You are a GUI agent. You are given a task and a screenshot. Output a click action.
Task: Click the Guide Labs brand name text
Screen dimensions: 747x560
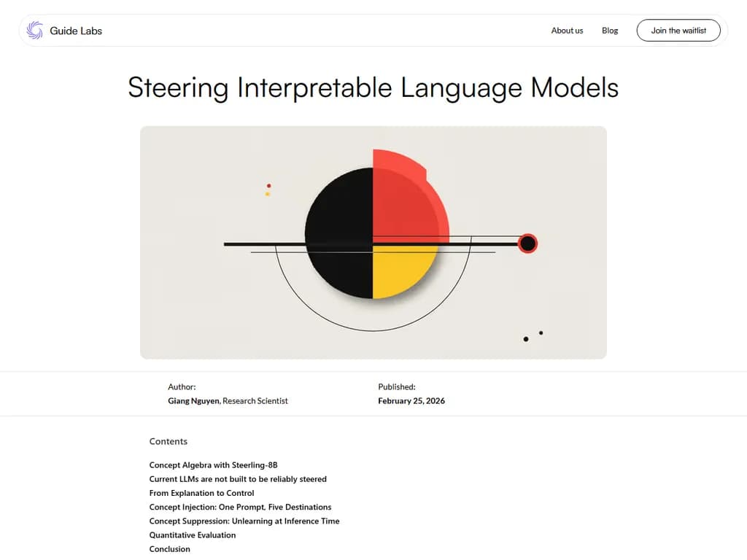tap(76, 31)
